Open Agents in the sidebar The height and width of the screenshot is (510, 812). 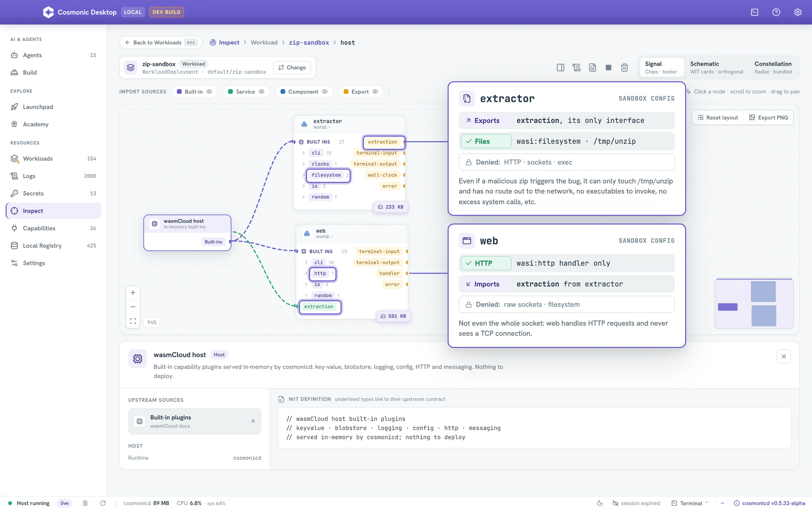pyautogui.click(x=53, y=55)
